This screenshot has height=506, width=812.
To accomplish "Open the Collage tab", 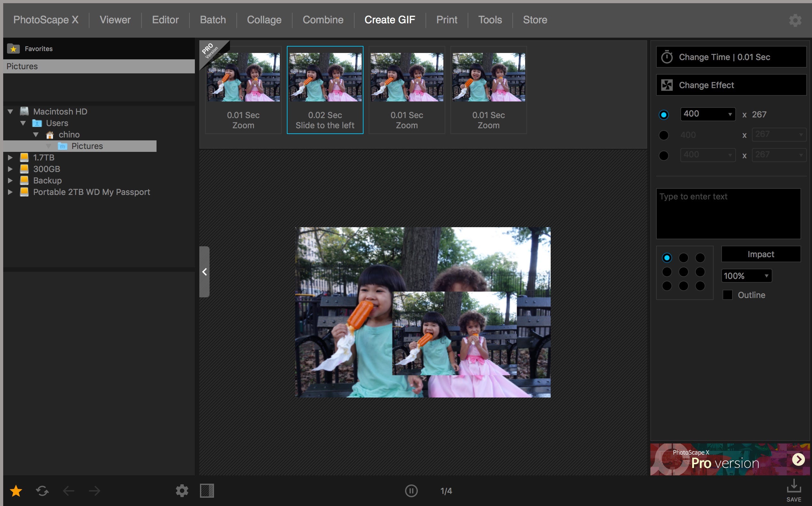I will 264,20.
